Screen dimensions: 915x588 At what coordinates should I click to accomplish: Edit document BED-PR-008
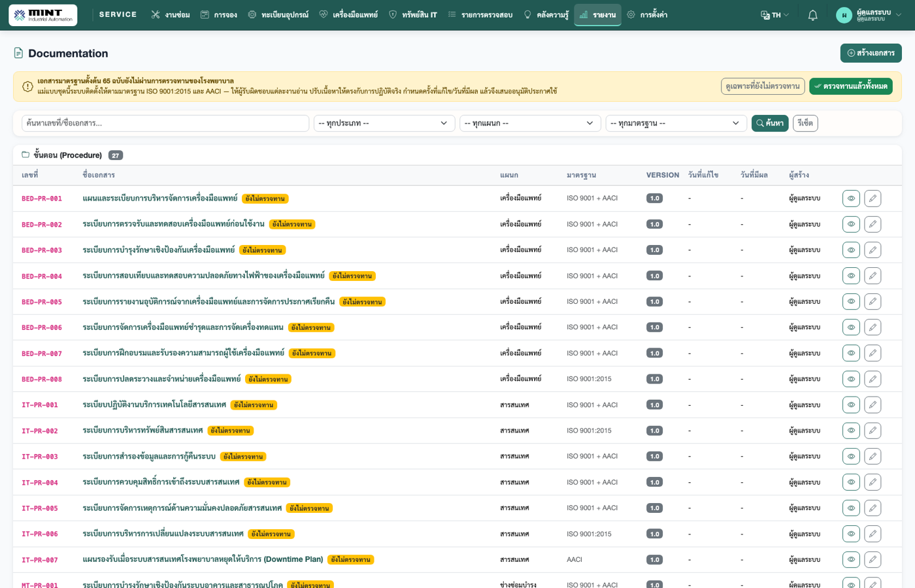coord(873,379)
